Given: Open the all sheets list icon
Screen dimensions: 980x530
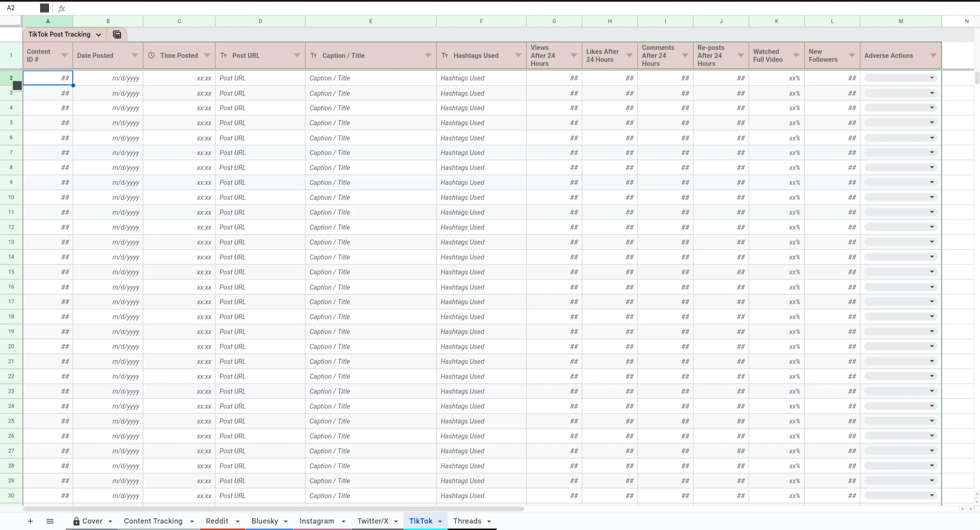Looking at the screenshot, I should click(50, 521).
